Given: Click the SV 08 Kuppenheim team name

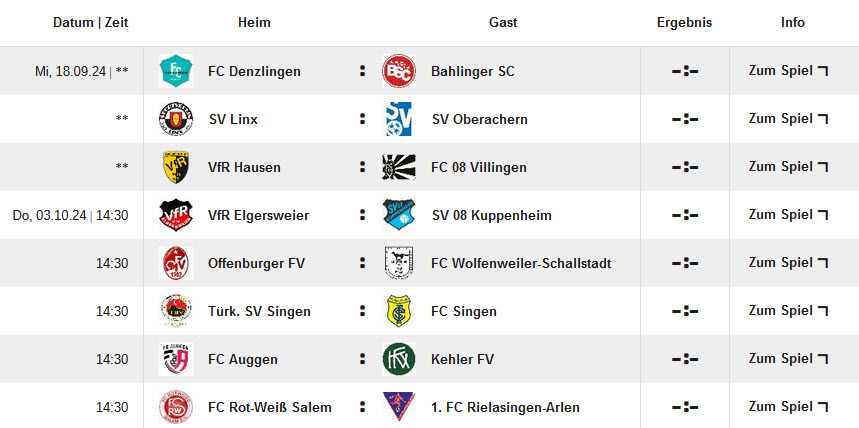Looking at the screenshot, I should 491,215.
